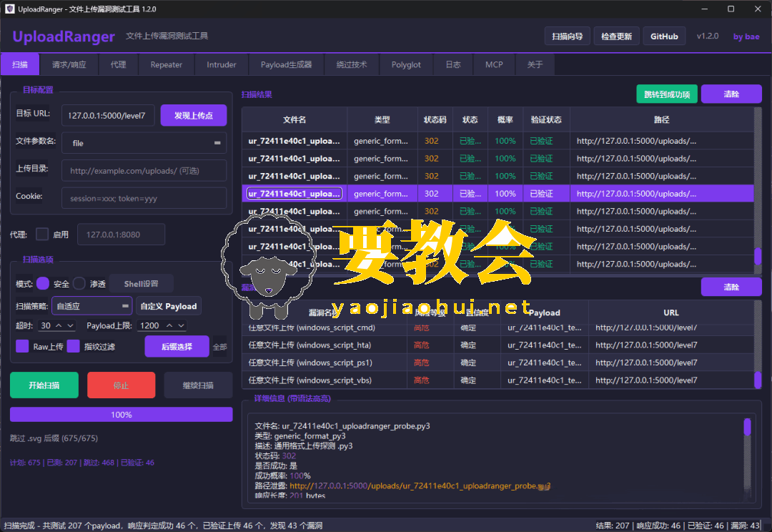Click the highlighted selected scan result row
This screenshot has width=772, height=532.
498,194
